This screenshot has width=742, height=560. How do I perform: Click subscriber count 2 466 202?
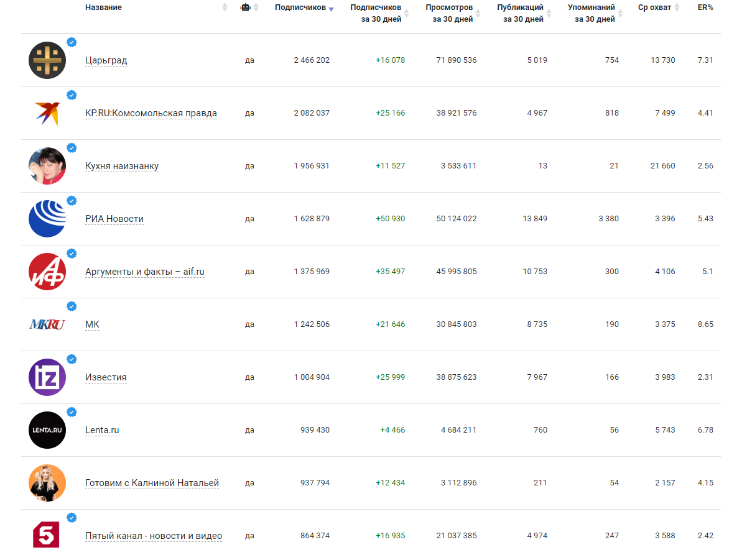(x=312, y=60)
